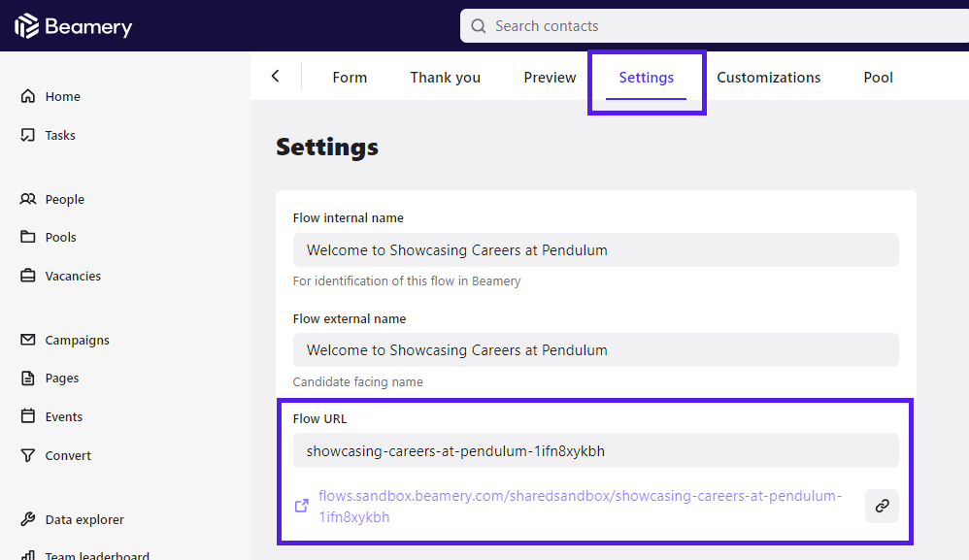Open the flows.sandbox.beamery.com link

[x=580, y=507]
